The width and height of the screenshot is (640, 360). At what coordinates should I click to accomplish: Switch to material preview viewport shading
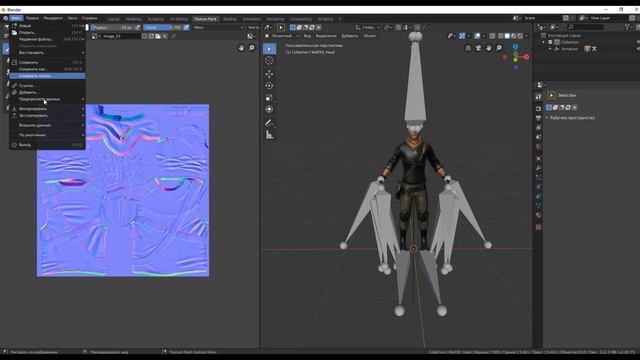pos(514,36)
